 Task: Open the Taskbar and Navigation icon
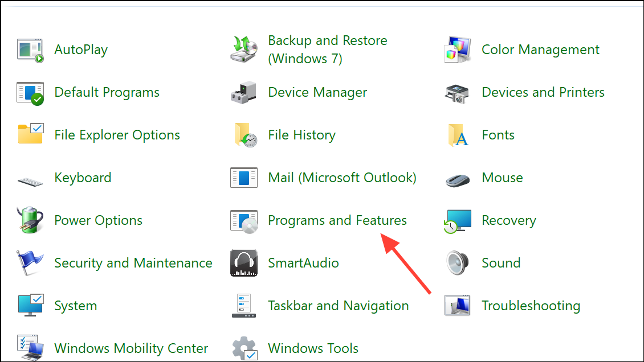click(244, 306)
